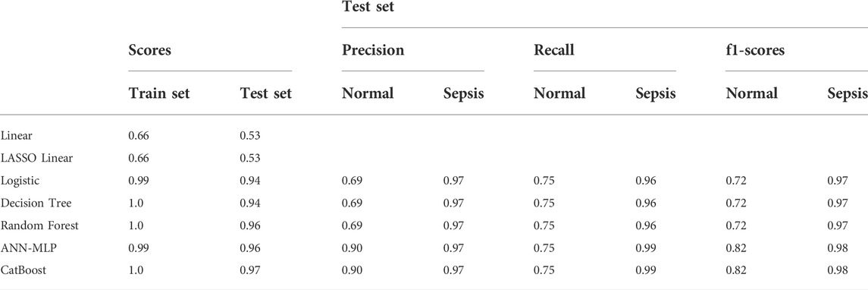Click ANN-MLP Precision Normal value 0.90
868x290 pixels.
(352, 248)
